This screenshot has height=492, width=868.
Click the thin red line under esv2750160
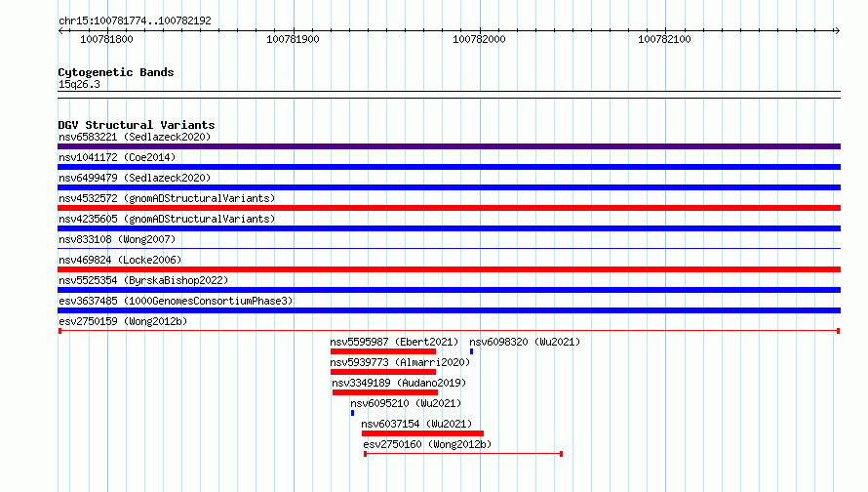point(463,454)
